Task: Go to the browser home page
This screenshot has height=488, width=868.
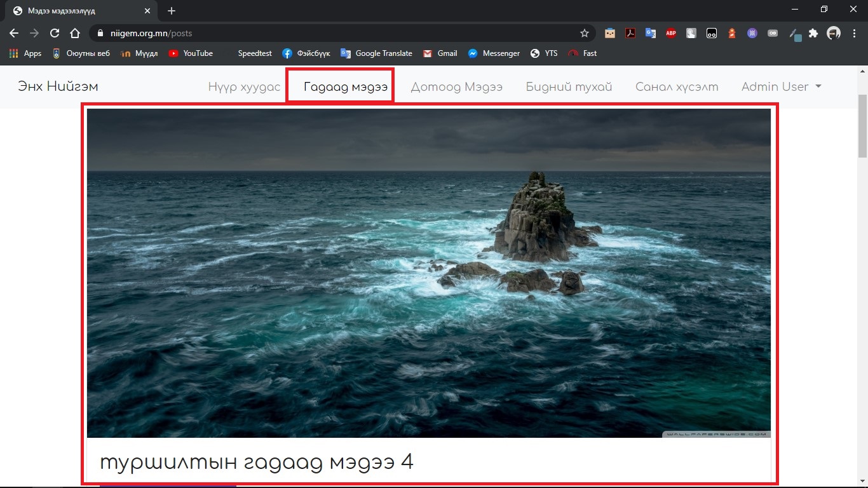Action: pos(75,33)
